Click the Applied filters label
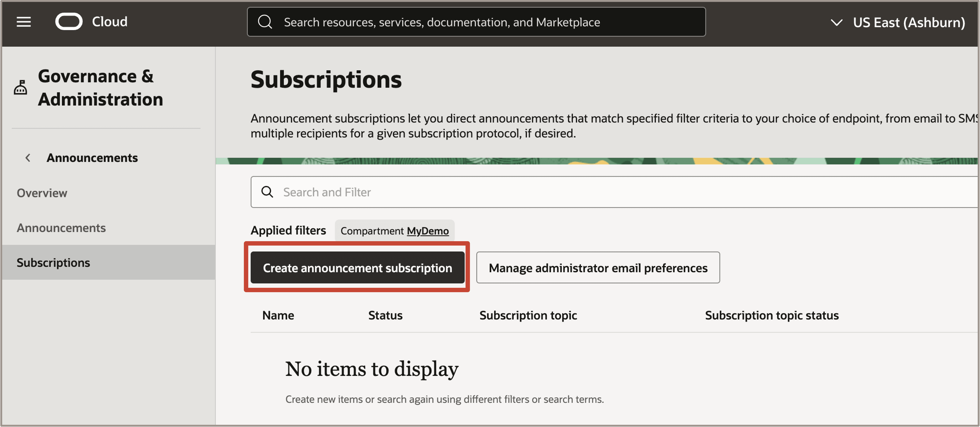Image resolution: width=980 pixels, height=427 pixels. [x=288, y=231]
